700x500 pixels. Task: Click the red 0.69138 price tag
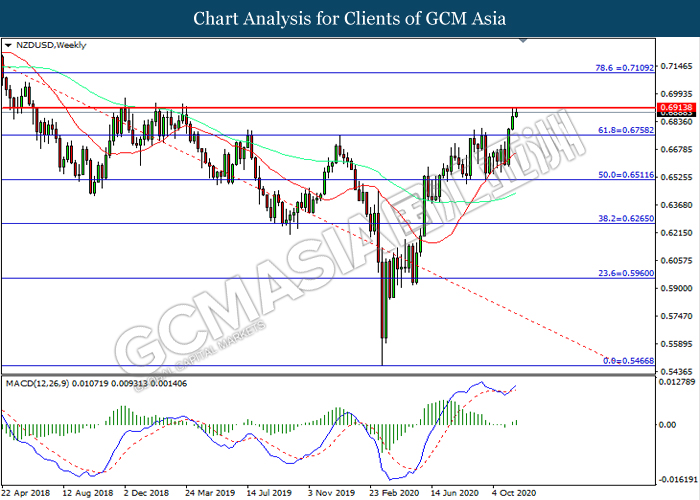tap(676, 107)
